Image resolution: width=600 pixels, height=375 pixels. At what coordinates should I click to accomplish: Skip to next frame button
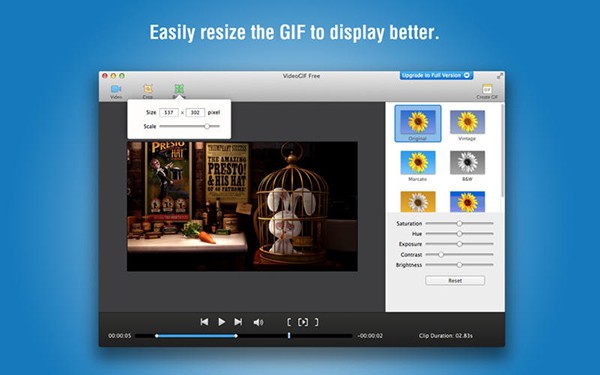[x=238, y=322]
